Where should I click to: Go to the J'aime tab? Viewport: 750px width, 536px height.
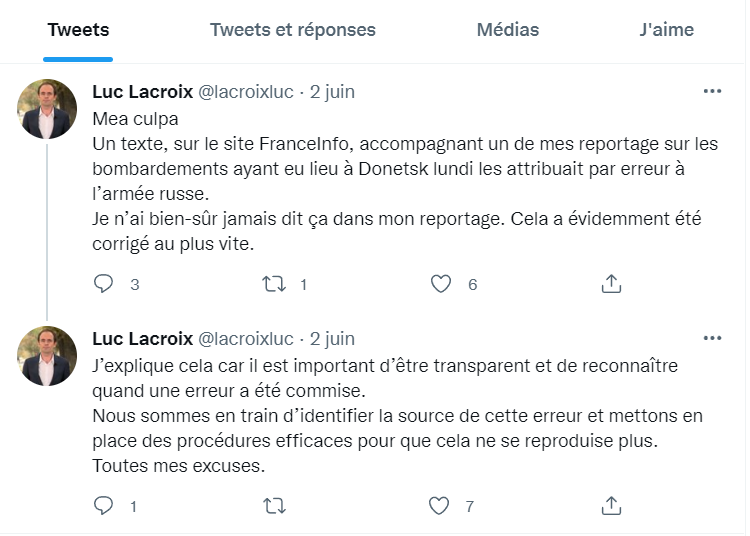[x=666, y=30]
